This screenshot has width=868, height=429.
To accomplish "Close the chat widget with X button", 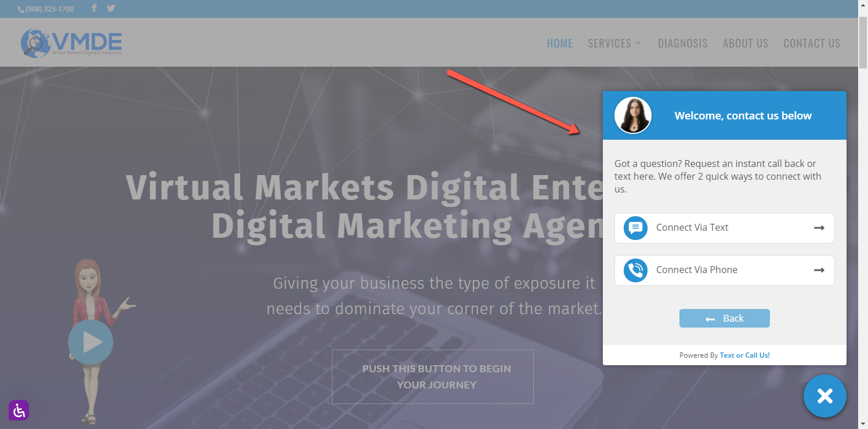I will point(824,396).
